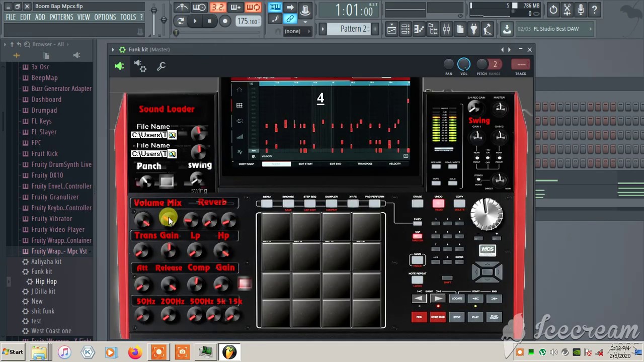Open iTunes music icon in taskbar
Image resolution: width=644 pixels, height=362 pixels.
pyautogui.click(x=64, y=352)
